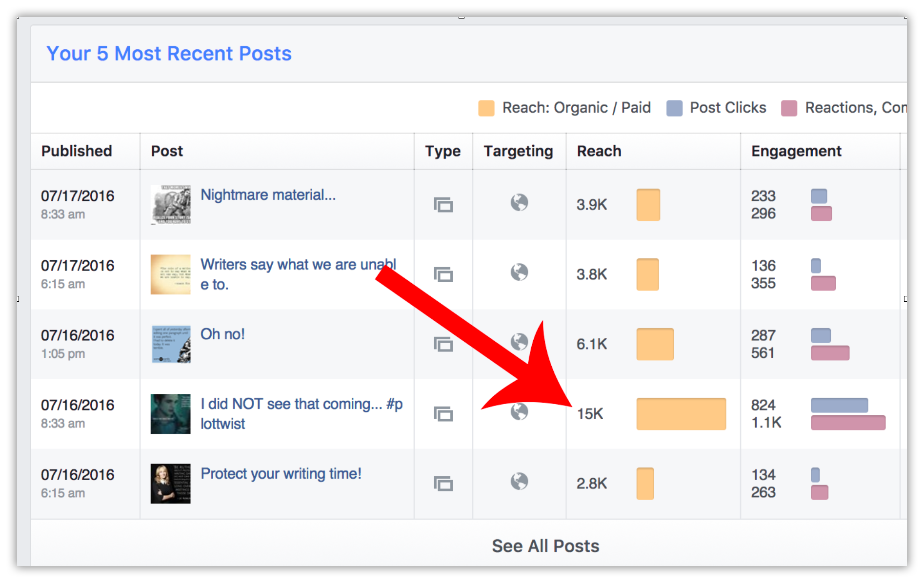Open the 'Nightmare material...' post link
The height and width of the screenshot is (583, 924).
pos(268,195)
